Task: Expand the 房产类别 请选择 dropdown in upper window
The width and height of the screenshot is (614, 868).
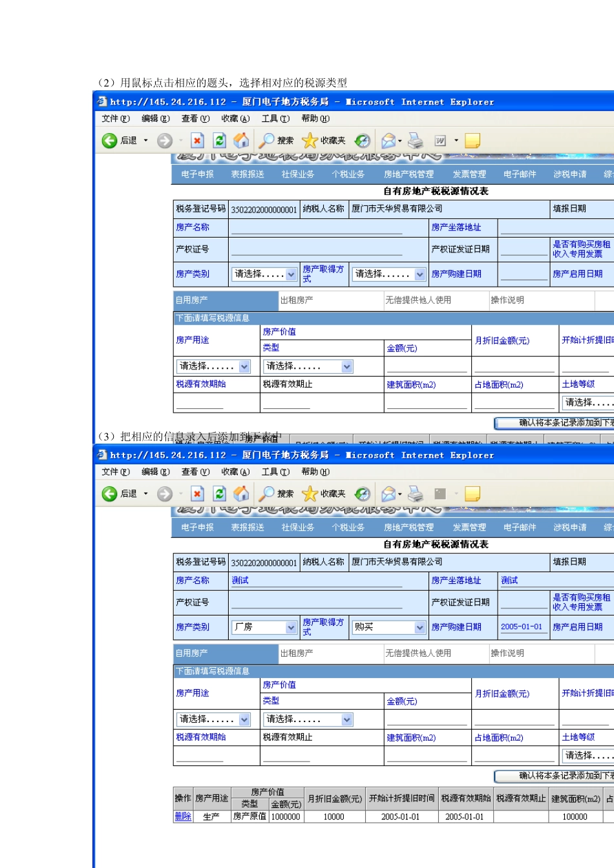Action: [291, 274]
